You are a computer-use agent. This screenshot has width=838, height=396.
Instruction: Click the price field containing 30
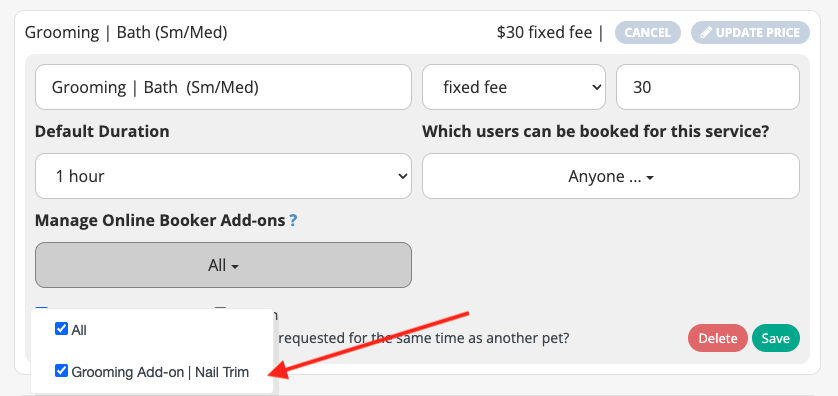708,87
